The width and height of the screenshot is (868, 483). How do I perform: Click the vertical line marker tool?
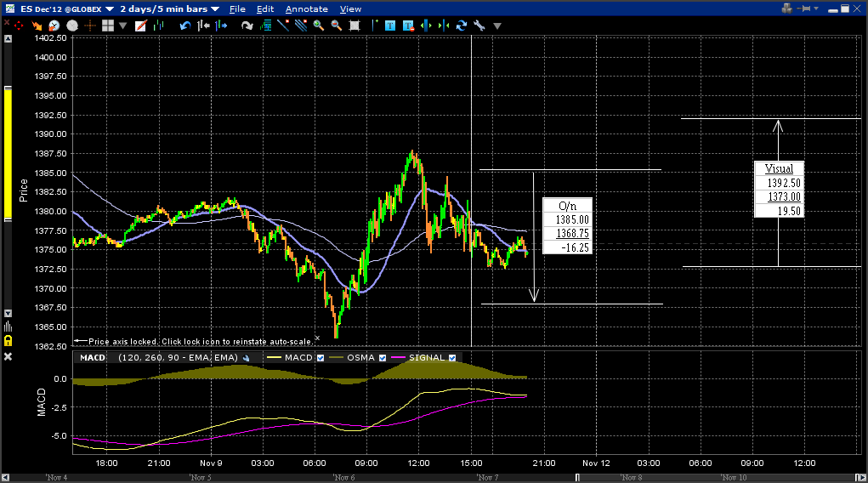[375, 26]
